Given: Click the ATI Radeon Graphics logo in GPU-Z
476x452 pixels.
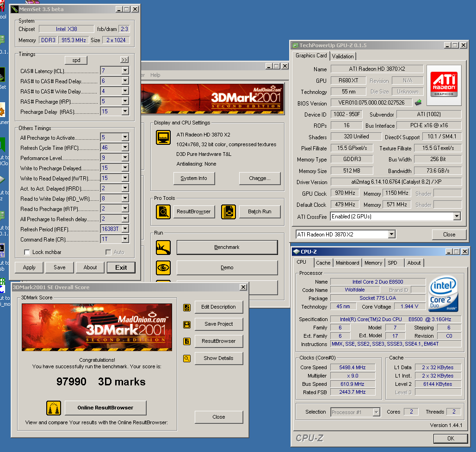Looking at the screenshot, I should 444,85.
